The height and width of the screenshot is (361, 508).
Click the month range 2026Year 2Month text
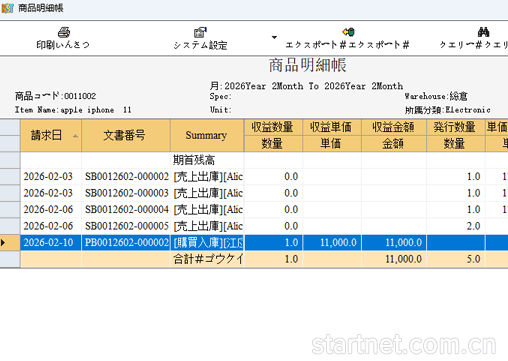pos(306,86)
